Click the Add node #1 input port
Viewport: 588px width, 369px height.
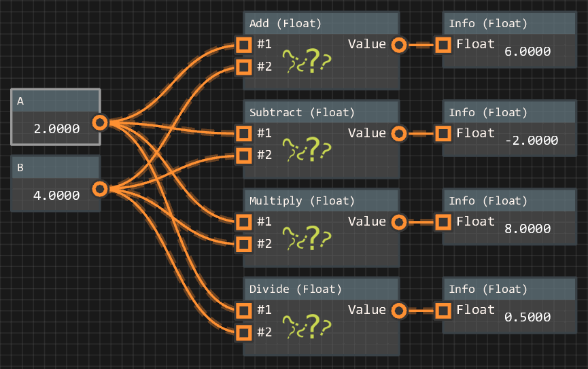[244, 45]
